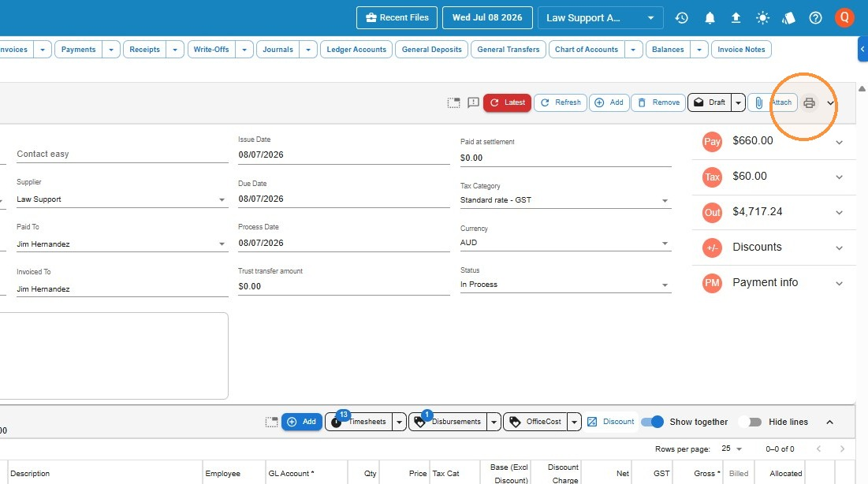Click the Remove button

point(658,103)
